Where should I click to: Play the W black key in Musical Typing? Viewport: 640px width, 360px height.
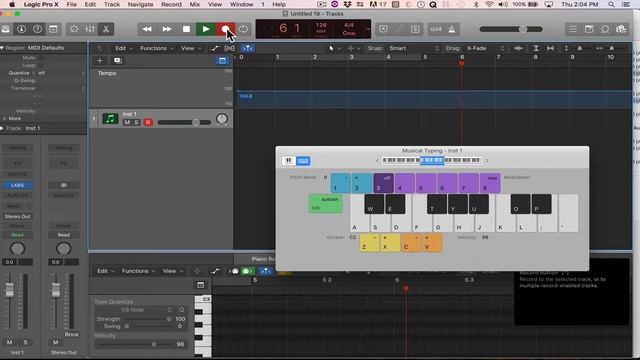(374, 204)
